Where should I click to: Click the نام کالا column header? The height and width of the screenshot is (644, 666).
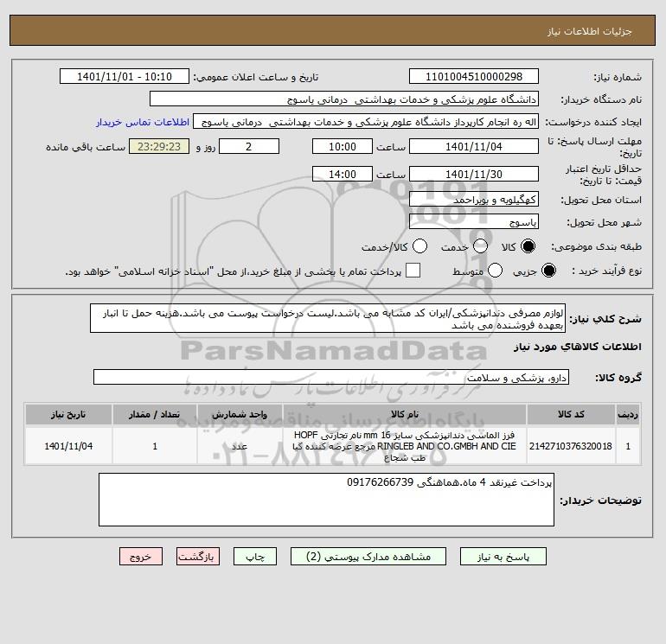tap(405, 414)
